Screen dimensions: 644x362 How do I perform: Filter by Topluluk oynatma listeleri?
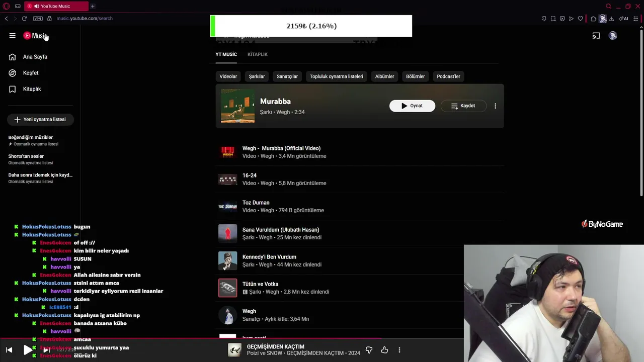[x=337, y=76]
